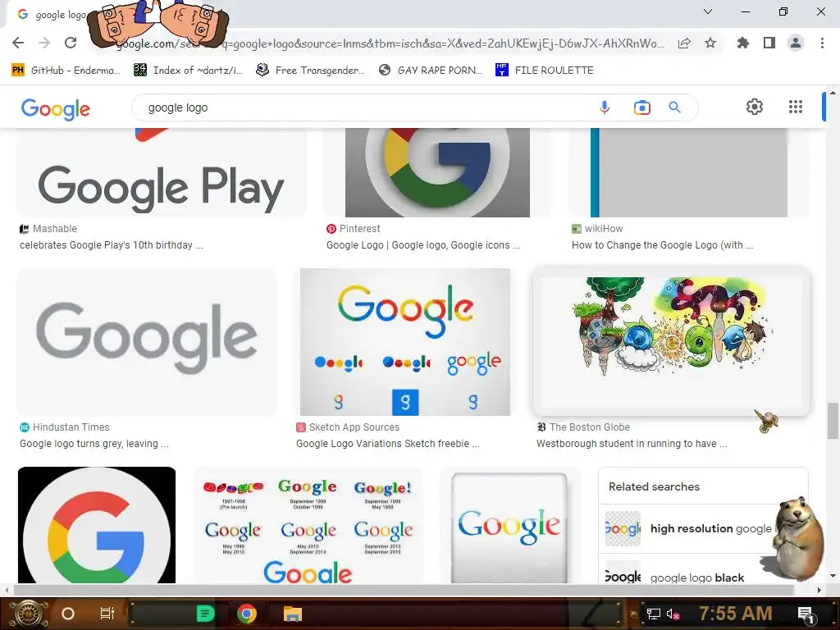Open The Boston Globe source link
The width and height of the screenshot is (840, 630).
(x=583, y=427)
